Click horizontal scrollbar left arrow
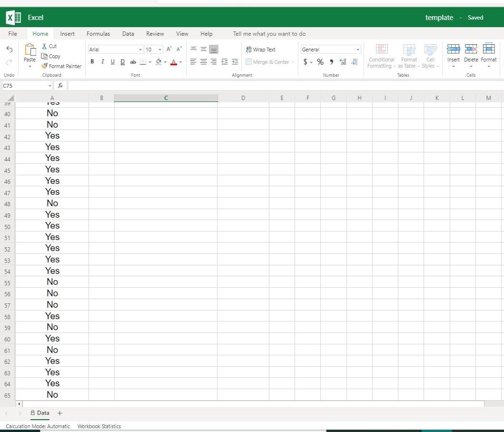 [x=19, y=404]
